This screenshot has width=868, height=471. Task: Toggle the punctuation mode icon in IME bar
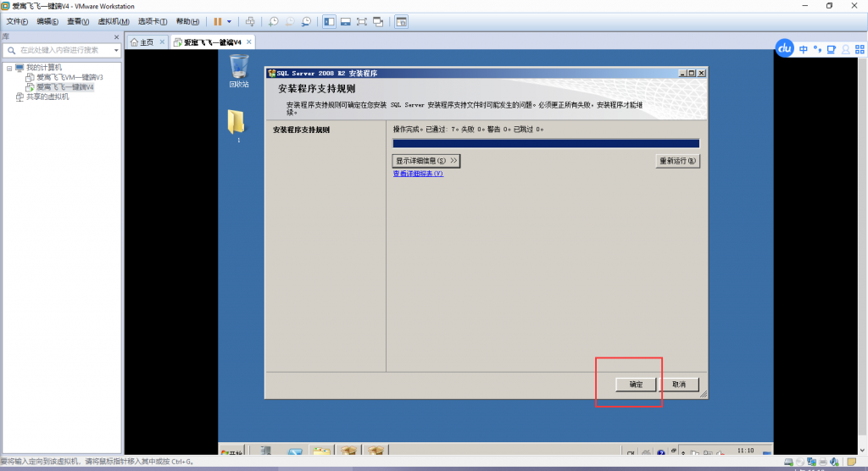[818, 49]
